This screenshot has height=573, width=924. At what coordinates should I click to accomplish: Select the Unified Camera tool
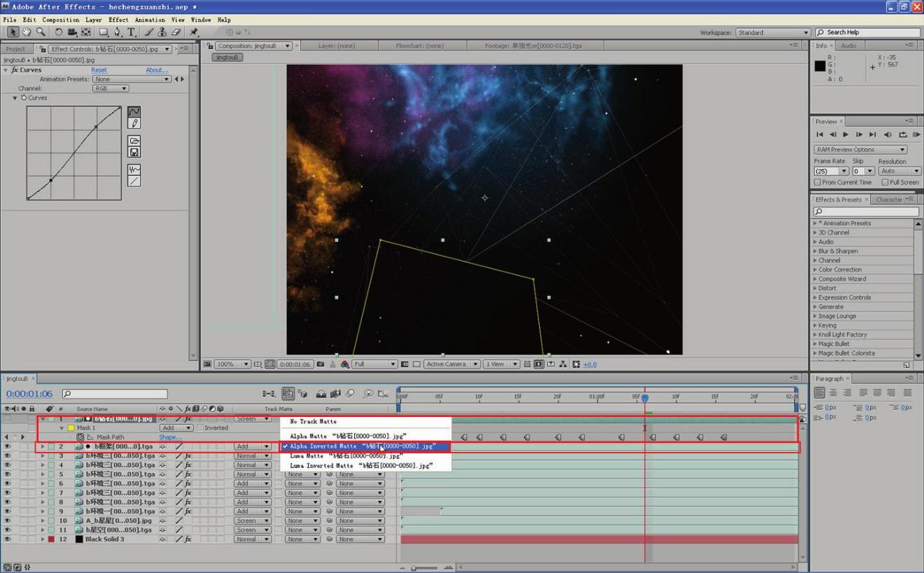click(x=72, y=32)
